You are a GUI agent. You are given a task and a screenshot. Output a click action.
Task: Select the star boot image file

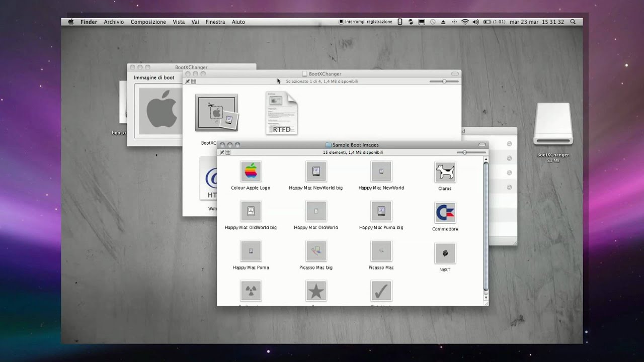click(x=316, y=291)
